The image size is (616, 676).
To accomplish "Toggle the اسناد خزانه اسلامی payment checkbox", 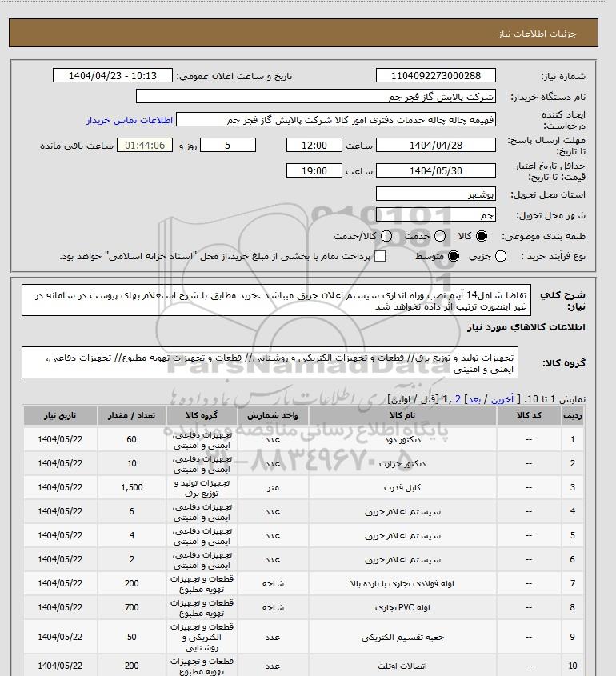I will pos(380,256).
